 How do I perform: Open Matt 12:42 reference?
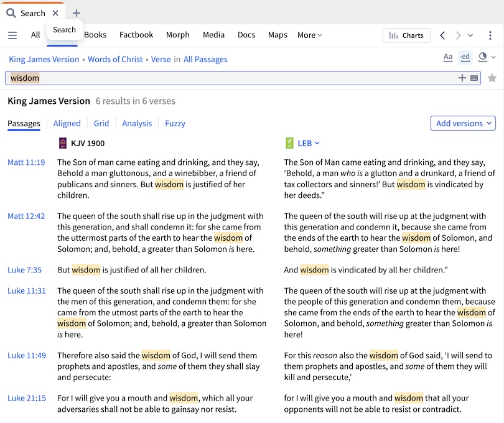(x=26, y=216)
